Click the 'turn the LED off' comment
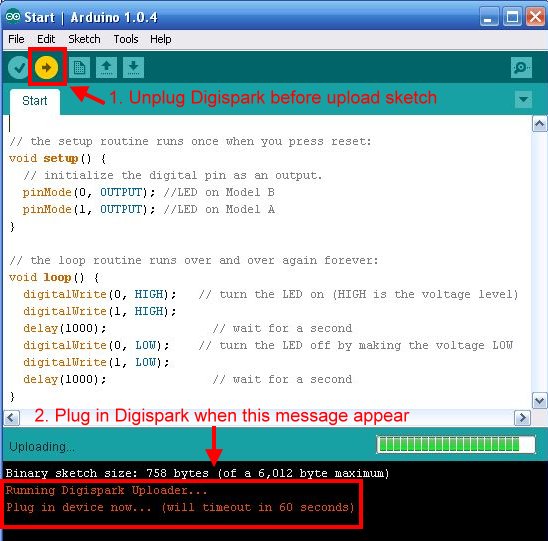Viewport: 548px width, 541px height. pyautogui.click(x=356, y=345)
